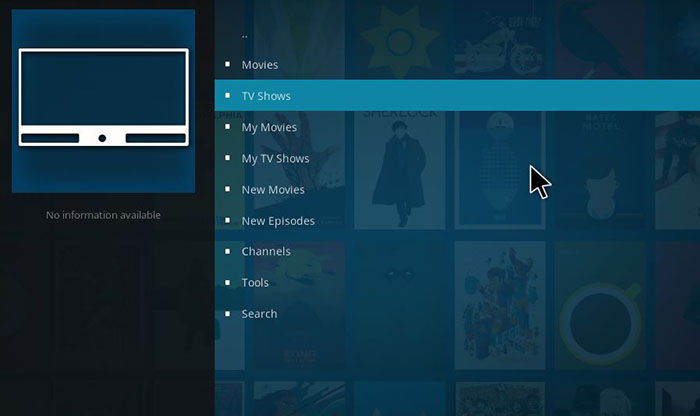Click the bullet icon beside Tools
700x416 pixels.
coord(228,283)
